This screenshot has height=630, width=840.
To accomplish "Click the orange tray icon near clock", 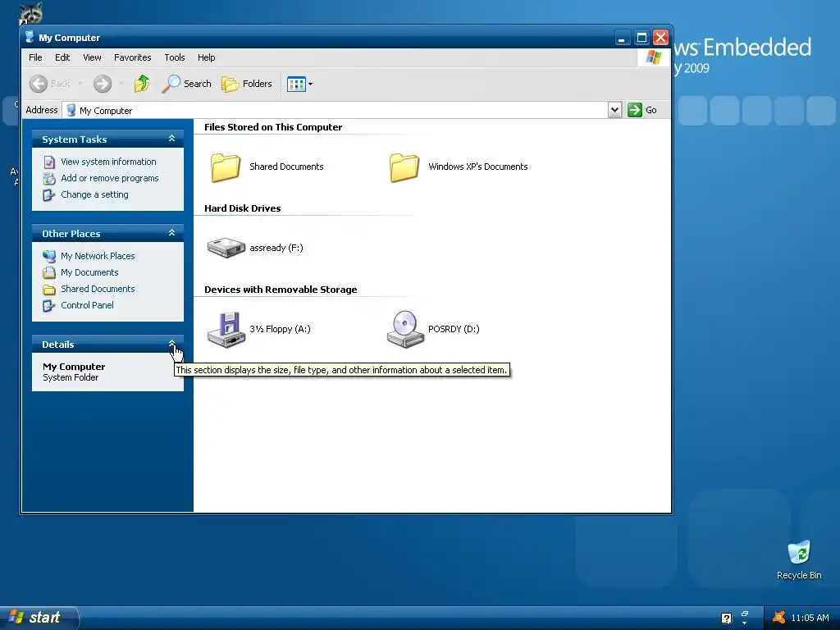I will [779, 618].
